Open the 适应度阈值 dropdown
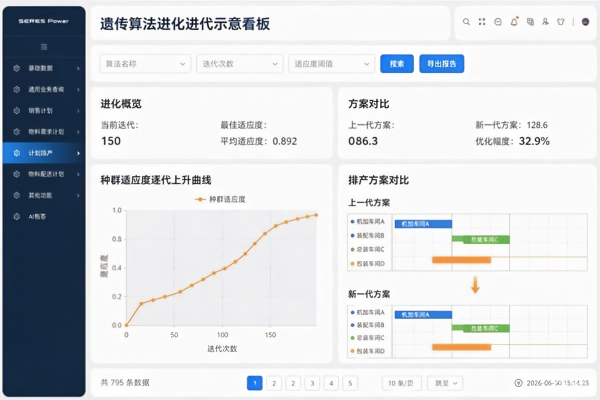Screen dimensions: 600x400 331,64
